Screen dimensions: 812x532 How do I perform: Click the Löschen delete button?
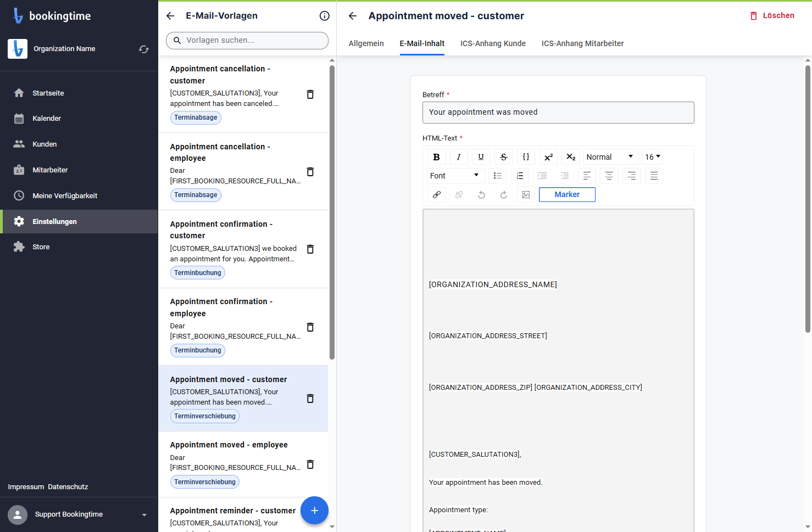coord(772,16)
